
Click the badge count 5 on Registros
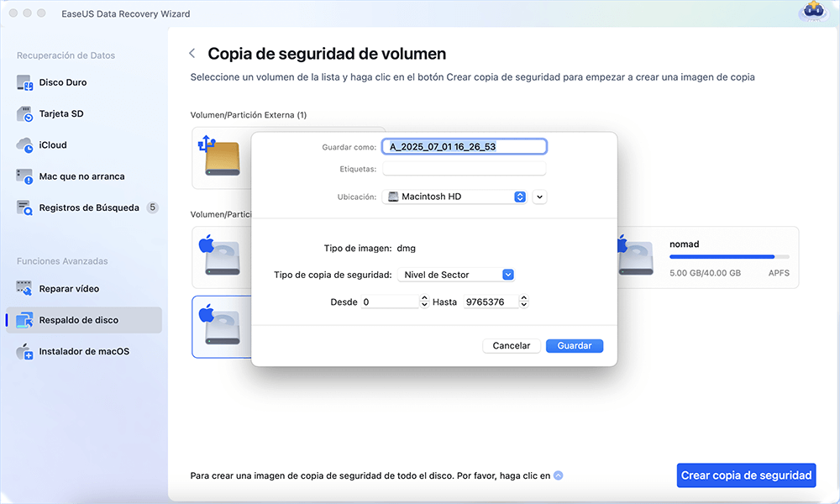pos(153,207)
